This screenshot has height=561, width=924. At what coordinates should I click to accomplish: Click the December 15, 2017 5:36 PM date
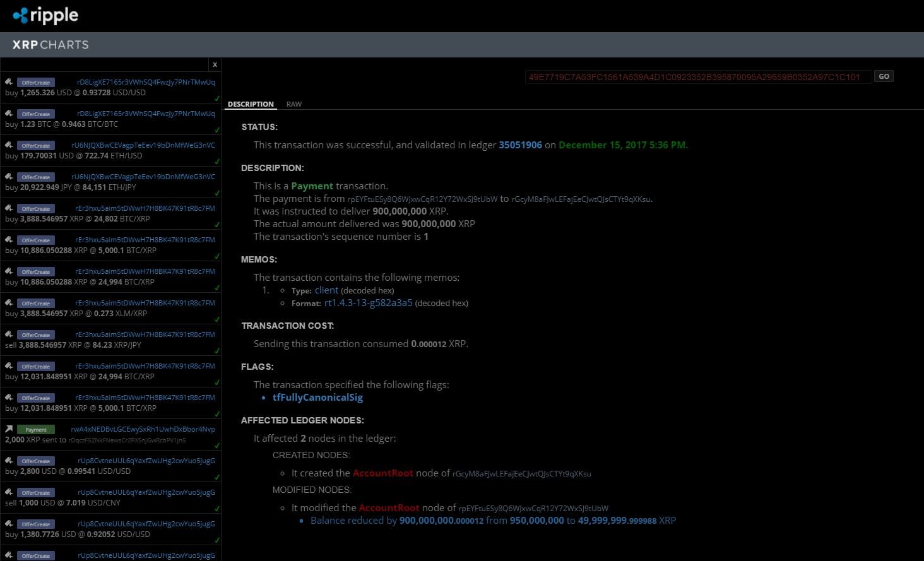pos(623,145)
